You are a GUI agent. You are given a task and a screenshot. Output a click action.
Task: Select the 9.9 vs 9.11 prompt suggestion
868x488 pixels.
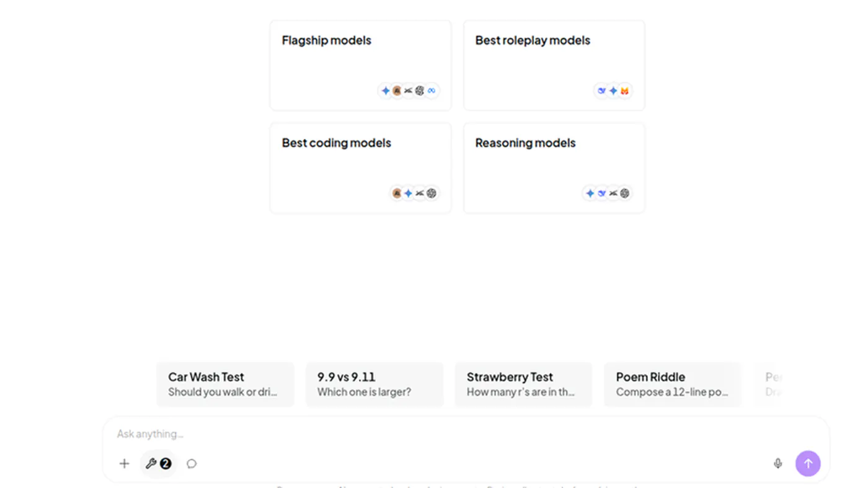(374, 384)
